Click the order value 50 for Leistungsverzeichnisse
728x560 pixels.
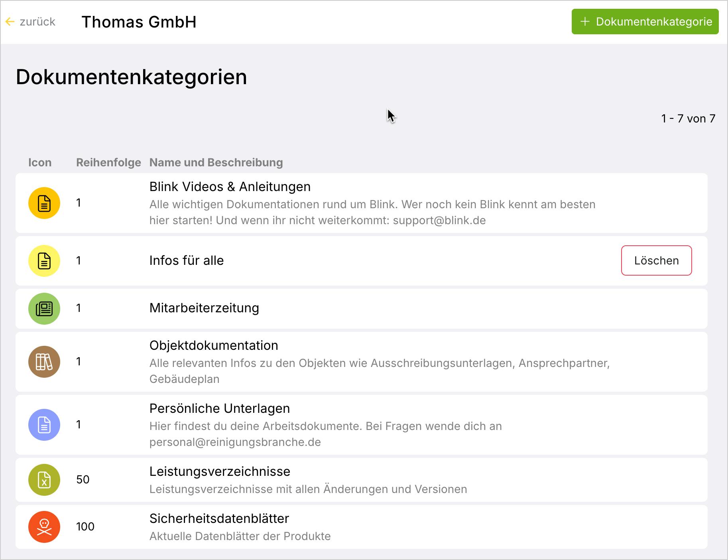83,479
